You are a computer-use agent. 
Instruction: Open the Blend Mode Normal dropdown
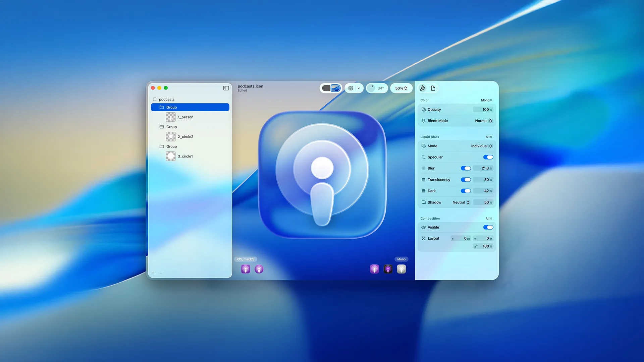point(484,121)
